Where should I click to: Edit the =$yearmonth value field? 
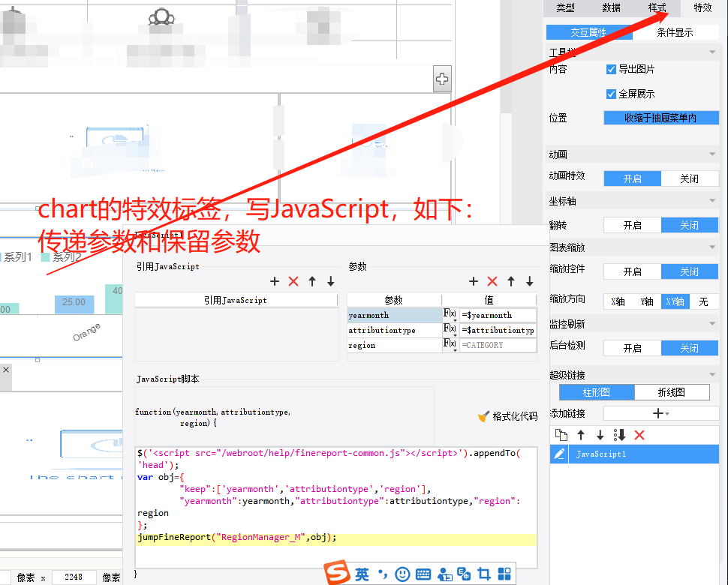click(498, 316)
